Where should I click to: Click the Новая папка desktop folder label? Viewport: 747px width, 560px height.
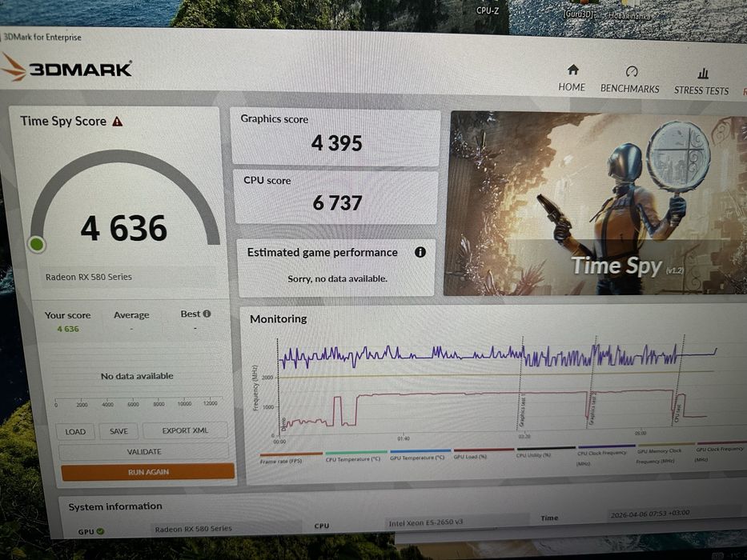tap(629, 16)
